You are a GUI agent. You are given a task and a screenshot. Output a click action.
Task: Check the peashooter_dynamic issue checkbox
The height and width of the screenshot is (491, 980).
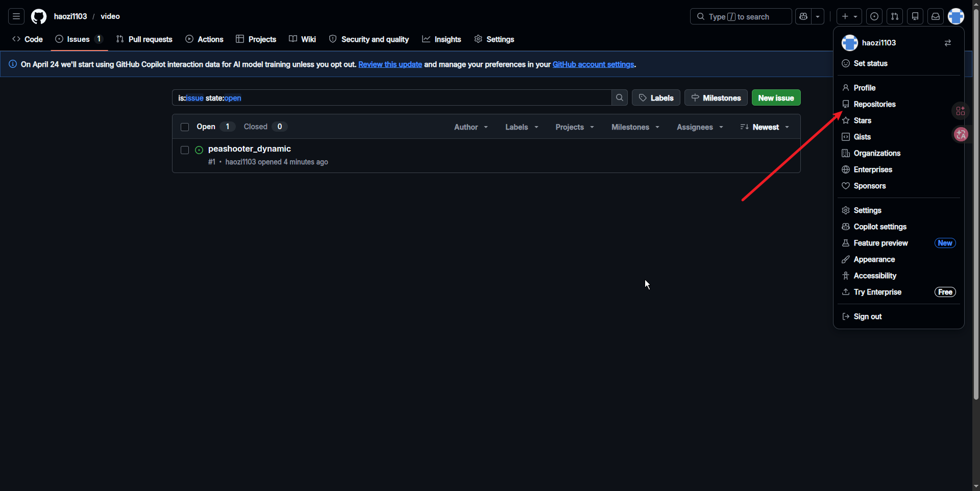click(x=185, y=150)
